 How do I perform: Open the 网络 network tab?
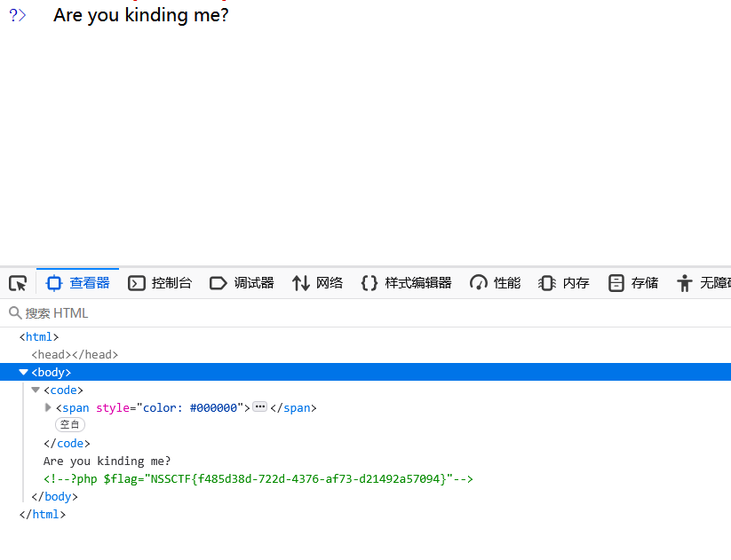click(317, 283)
